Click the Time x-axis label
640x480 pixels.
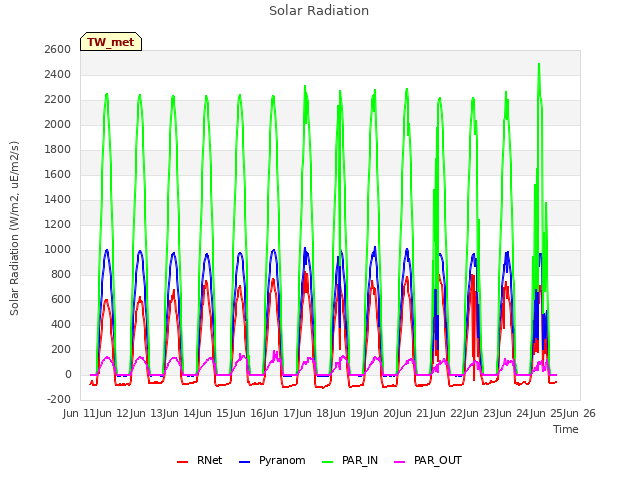click(565, 429)
